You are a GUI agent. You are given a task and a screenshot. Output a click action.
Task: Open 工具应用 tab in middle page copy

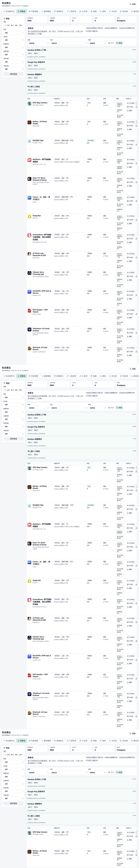[71, 376]
